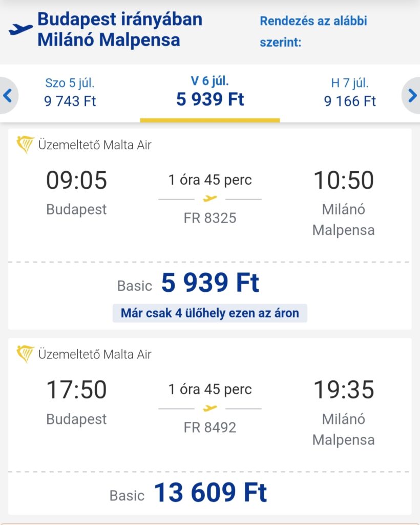Screen dimensions: 420x525
Task: Select V 6 júl. date tab
Action: (x=210, y=92)
